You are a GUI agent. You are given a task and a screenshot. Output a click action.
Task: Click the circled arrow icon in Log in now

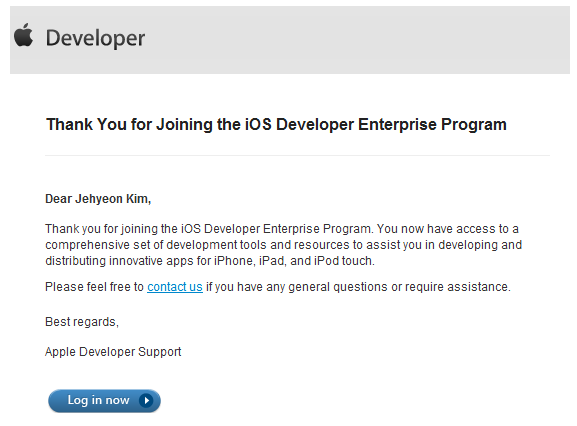pyautogui.click(x=146, y=400)
